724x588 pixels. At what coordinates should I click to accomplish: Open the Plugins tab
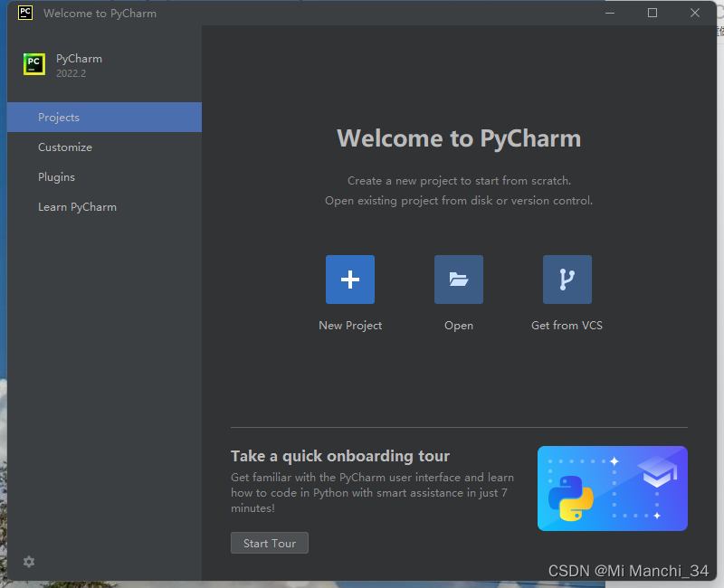(104, 177)
